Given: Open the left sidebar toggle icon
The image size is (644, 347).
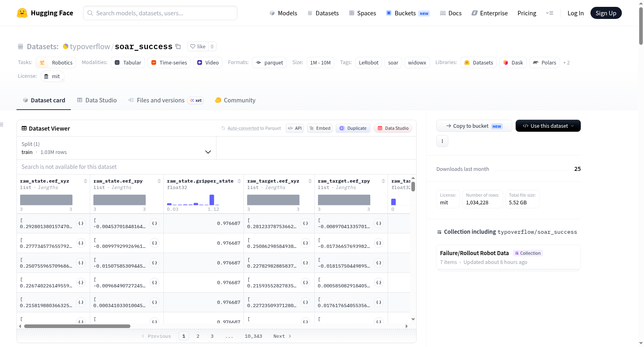Looking at the screenshot, I should click(x=2, y=125).
